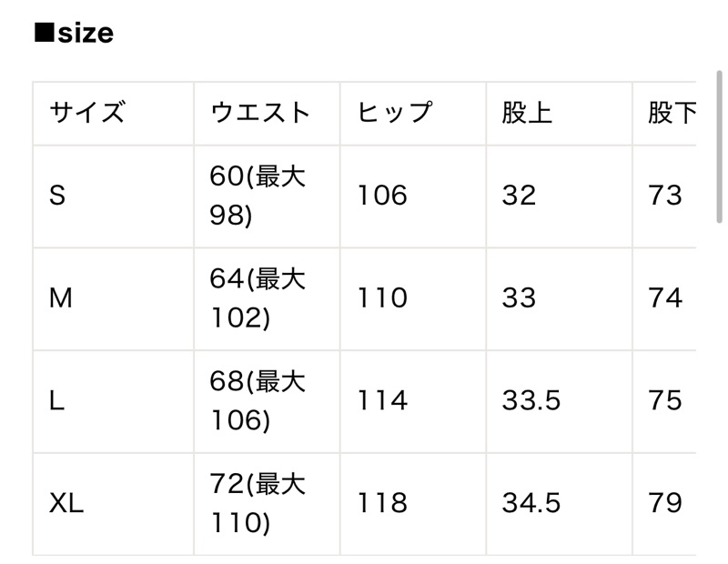Image resolution: width=728 pixels, height=564 pixels.
Task: Click the ウエスト column header
Action: [x=259, y=113]
